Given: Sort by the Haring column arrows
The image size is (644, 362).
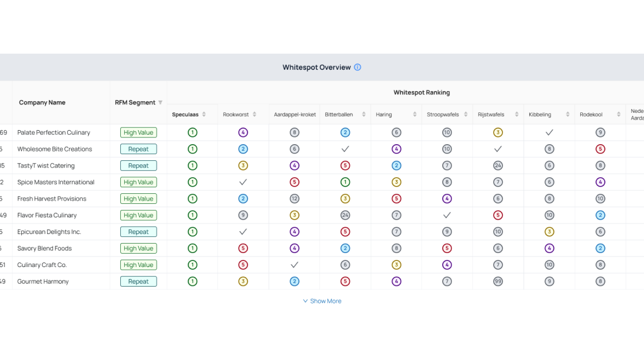Looking at the screenshot, I should 414,115.
